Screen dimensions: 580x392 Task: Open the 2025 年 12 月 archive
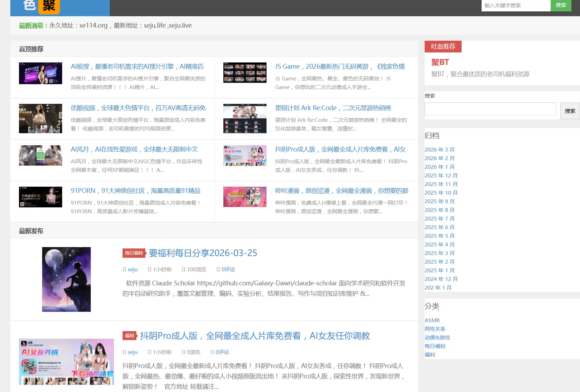(x=441, y=175)
